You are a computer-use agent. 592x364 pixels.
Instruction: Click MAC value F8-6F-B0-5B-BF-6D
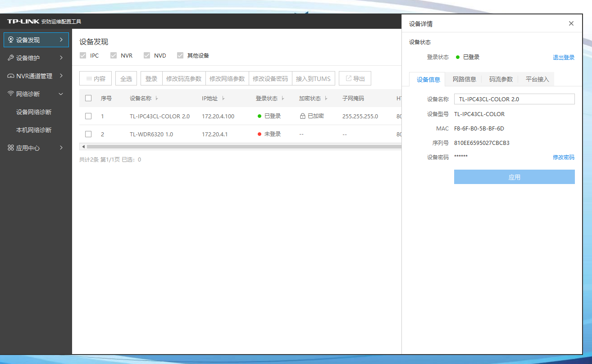479,128
